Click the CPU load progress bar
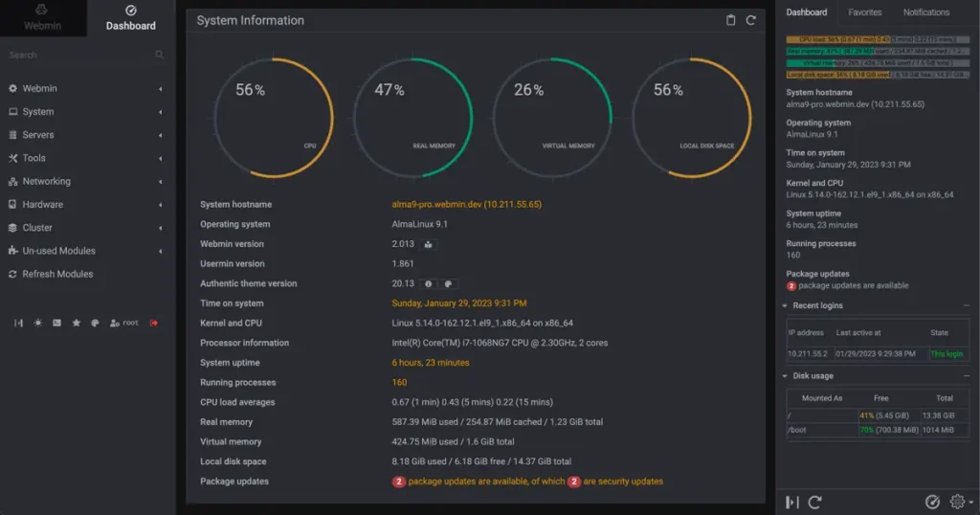980x515 pixels. click(878, 39)
